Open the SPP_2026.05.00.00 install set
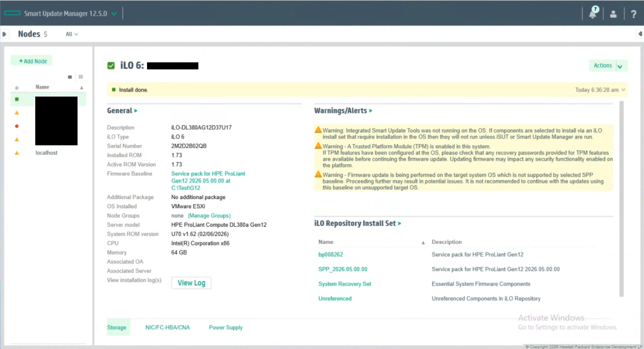This screenshot has height=349, width=644. 343,269
